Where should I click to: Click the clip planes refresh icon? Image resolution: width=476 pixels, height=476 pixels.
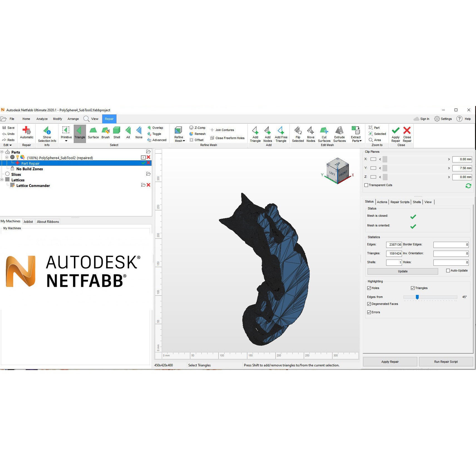pos(468,186)
